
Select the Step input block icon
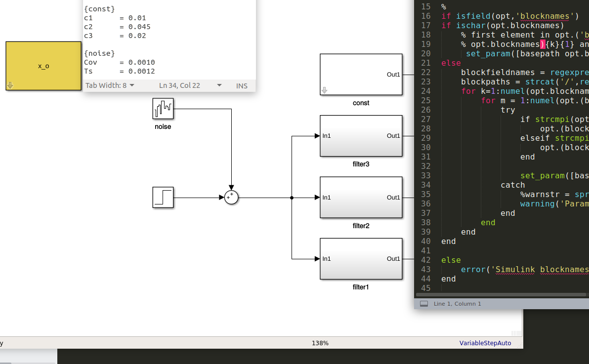click(x=163, y=197)
